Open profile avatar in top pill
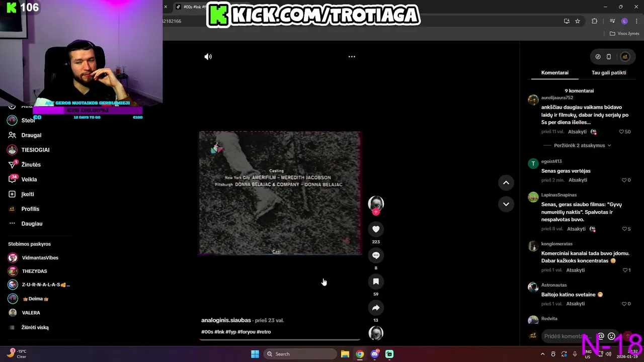Viewport: 644px width, 362px height. point(625,57)
